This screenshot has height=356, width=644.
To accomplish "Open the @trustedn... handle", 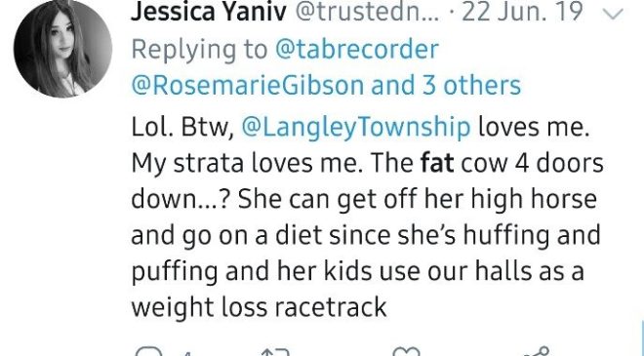I will 366,13.
